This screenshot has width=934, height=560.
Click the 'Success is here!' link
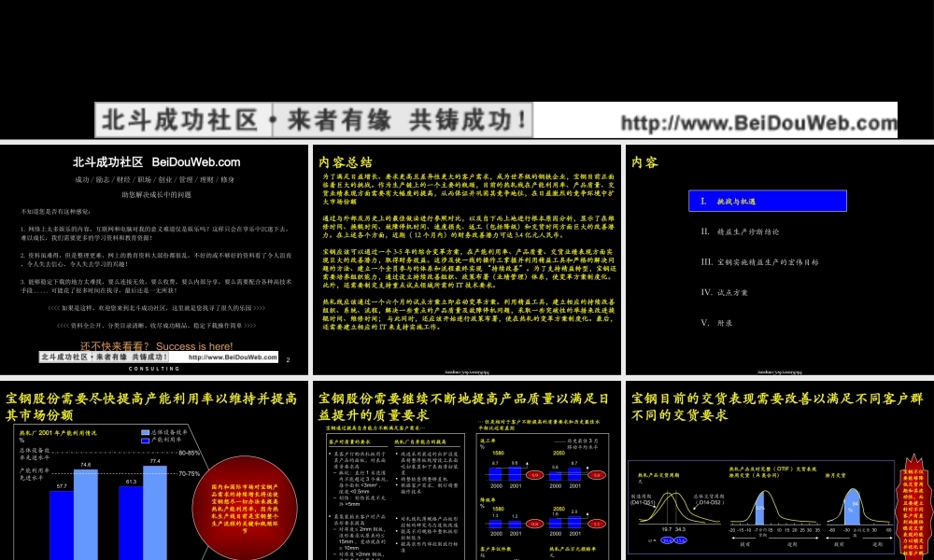tap(194, 346)
